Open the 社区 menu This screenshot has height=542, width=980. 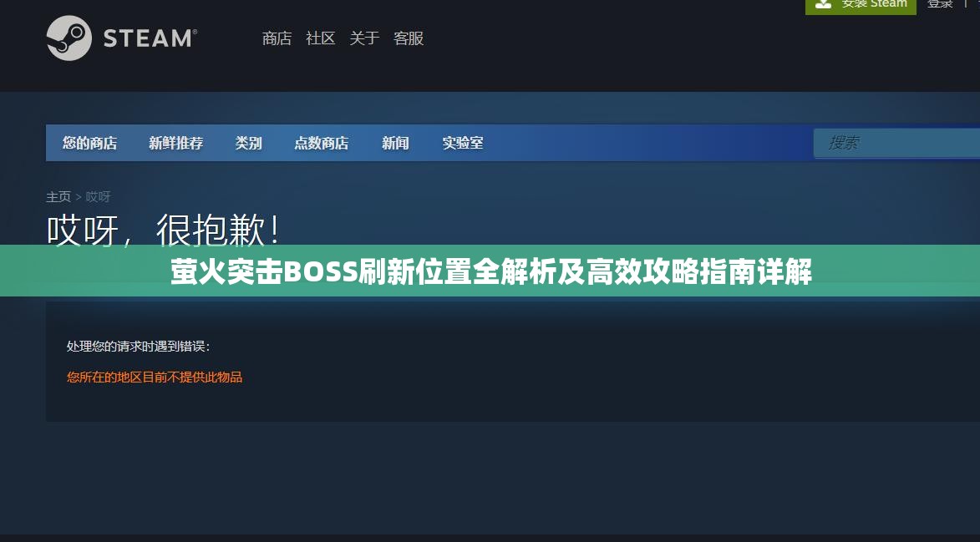pos(319,38)
